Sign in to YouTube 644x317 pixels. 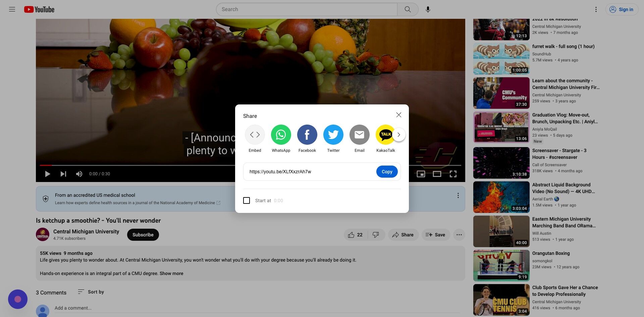tap(622, 9)
